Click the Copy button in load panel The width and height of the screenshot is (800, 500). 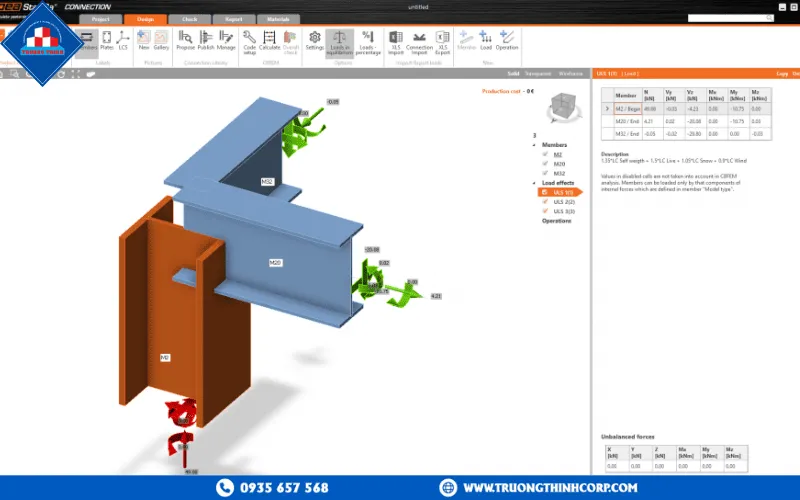click(782, 73)
